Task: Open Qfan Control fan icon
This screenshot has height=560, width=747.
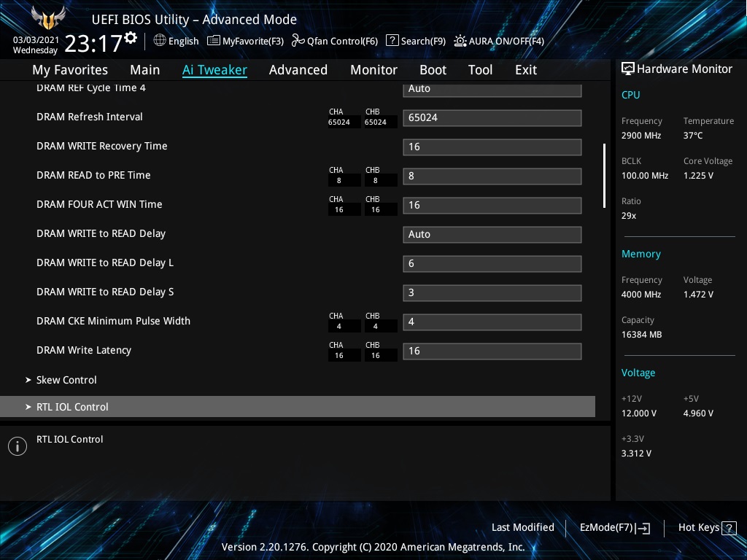Action: pyautogui.click(x=298, y=41)
